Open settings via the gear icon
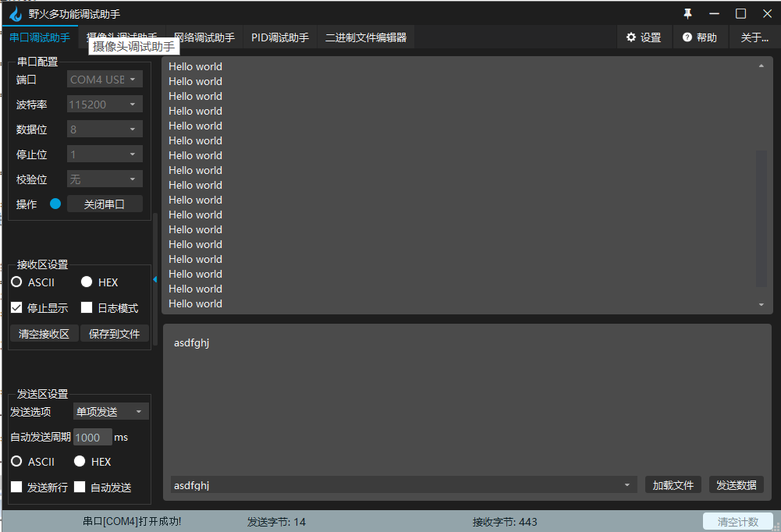781x532 pixels. pyautogui.click(x=631, y=37)
